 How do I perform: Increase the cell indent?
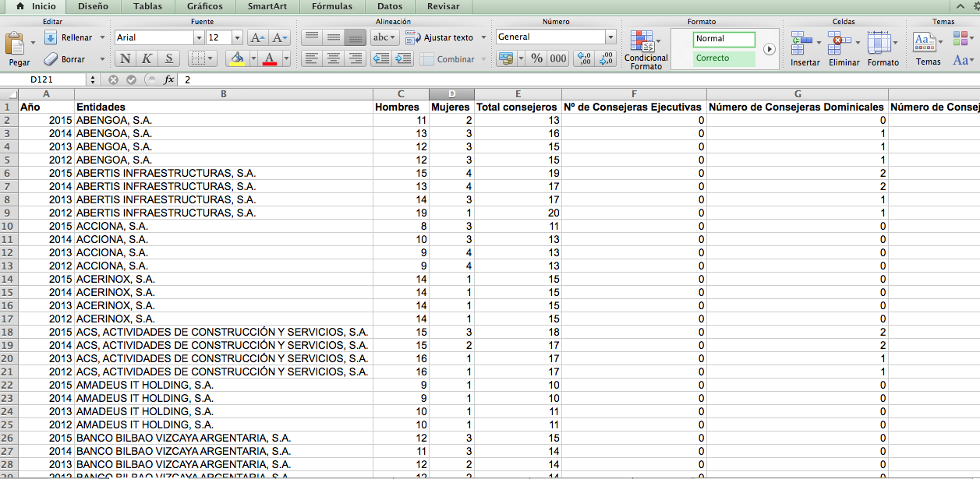coord(402,58)
